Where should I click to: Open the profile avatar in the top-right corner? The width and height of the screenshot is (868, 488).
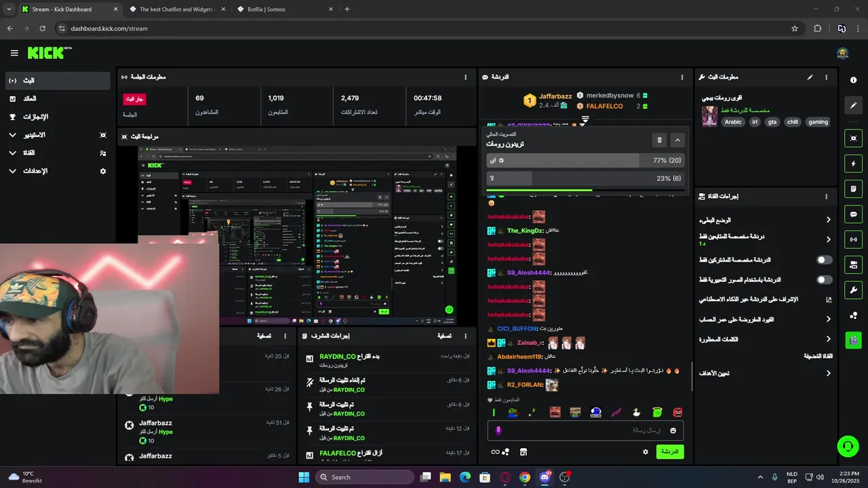(842, 54)
